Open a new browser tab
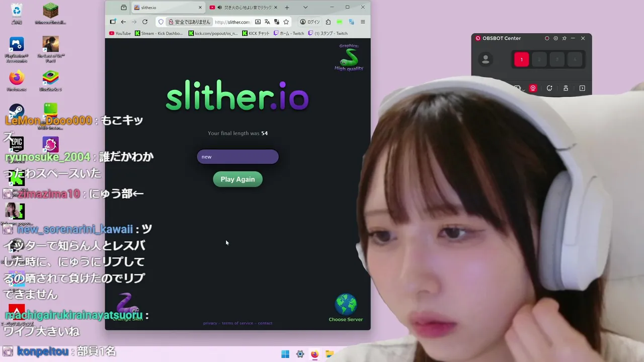 pos(287,8)
